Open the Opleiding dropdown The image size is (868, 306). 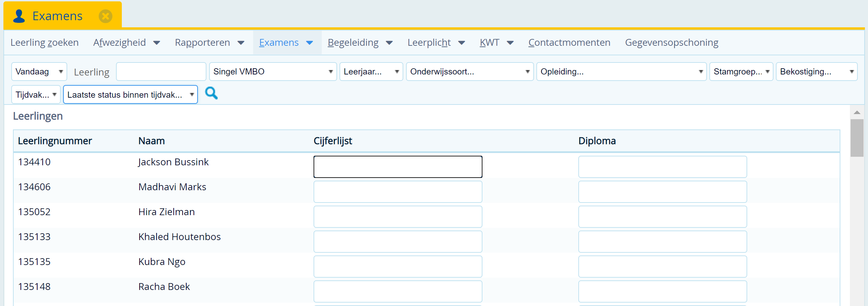point(621,71)
